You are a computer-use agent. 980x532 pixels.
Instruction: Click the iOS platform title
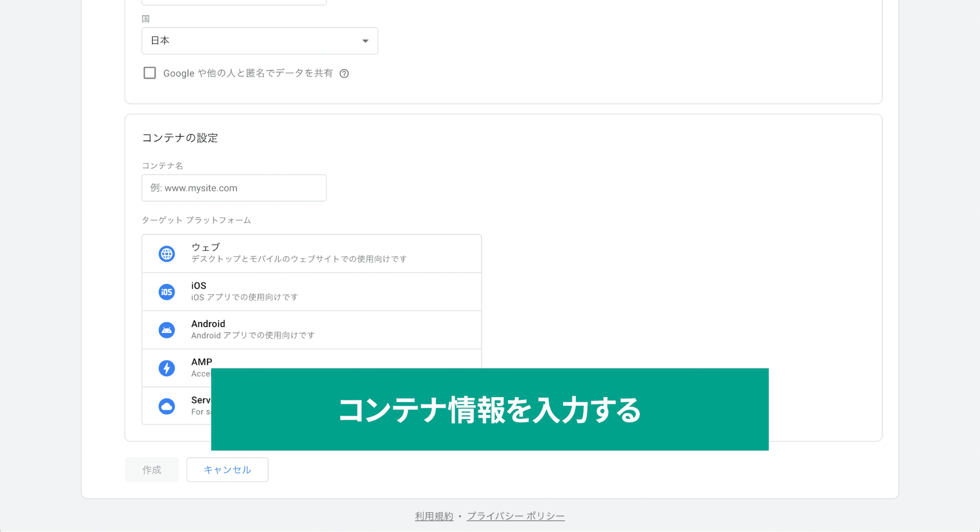(x=199, y=285)
